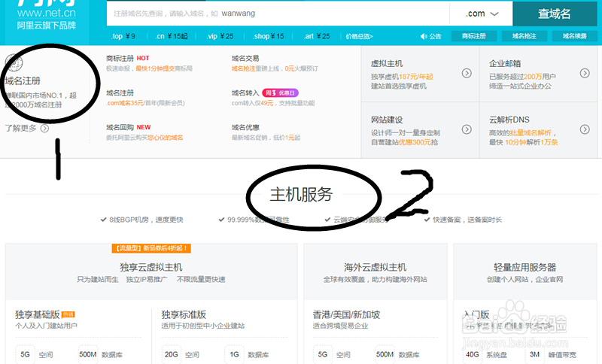Click the 公告 speaker icon
The image size is (602, 364).
tap(424, 36)
